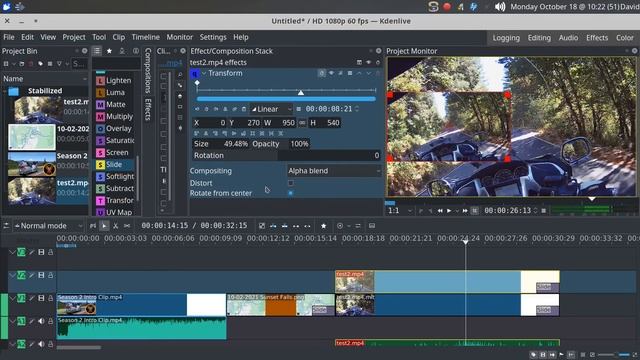
Task: Mute the A1 audio track
Action: pos(41,321)
